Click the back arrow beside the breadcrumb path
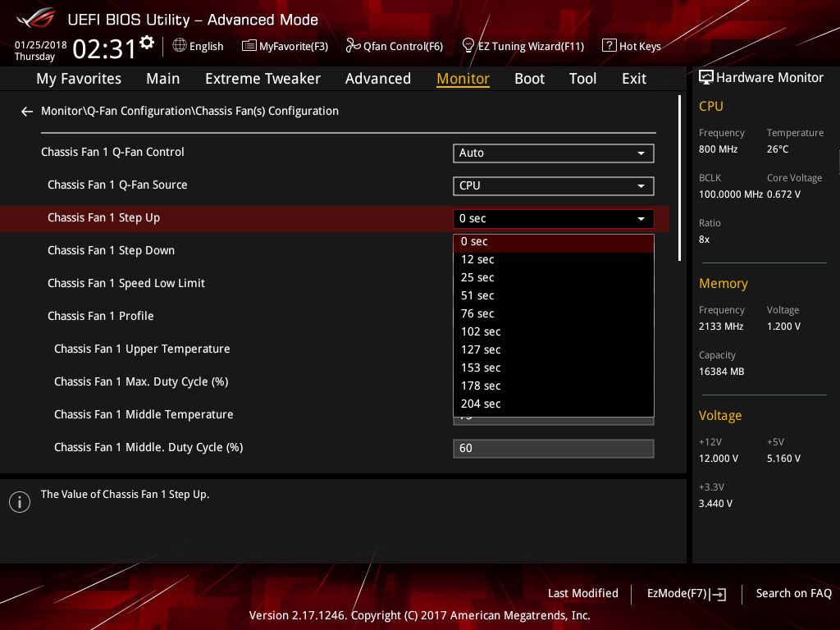Viewport: 840px width, 630px height. [x=27, y=112]
